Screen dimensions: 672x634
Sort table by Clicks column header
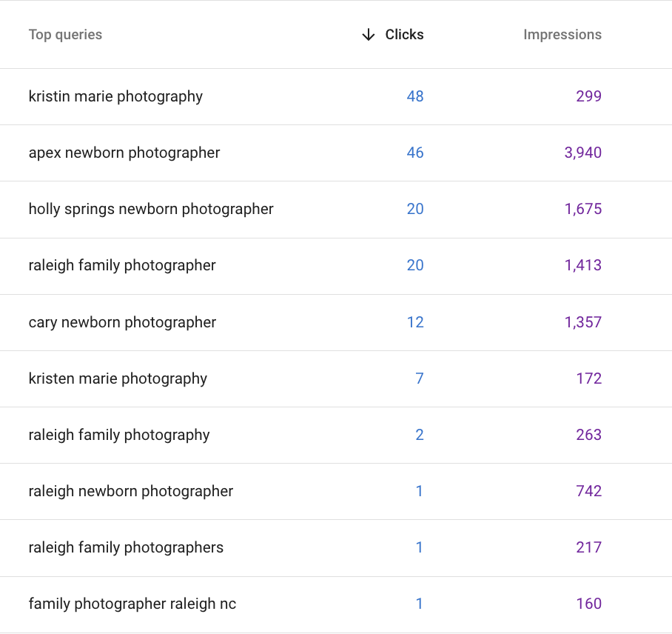[404, 35]
